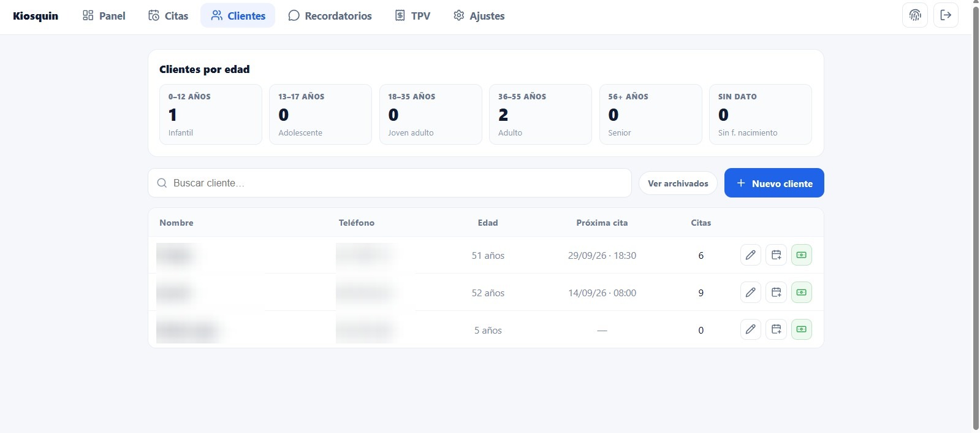Select the 36–55 años Adulto card

[x=541, y=115]
